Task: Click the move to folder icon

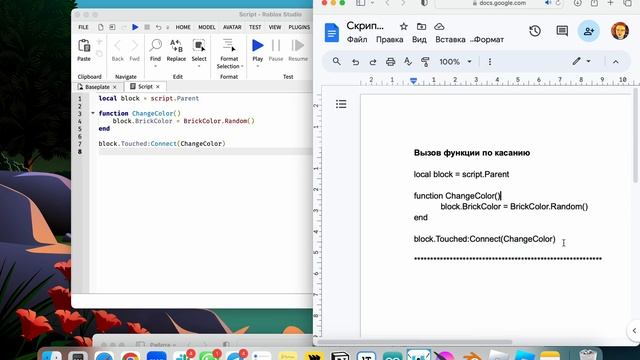Action: coord(421,27)
